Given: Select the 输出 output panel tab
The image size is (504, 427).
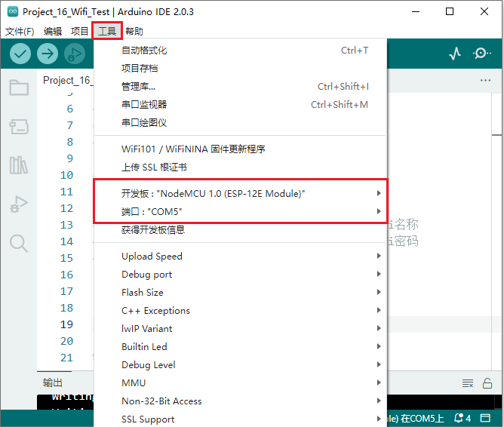Looking at the screenshot, I should tap(52, 382).
